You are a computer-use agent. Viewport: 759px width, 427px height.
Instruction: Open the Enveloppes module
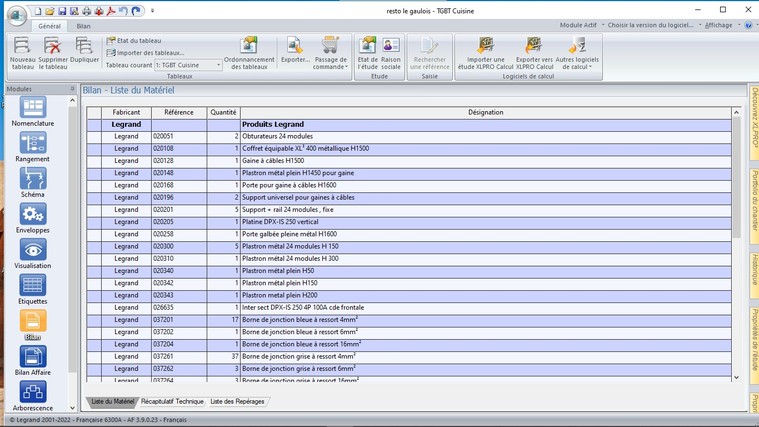(33, 215)
